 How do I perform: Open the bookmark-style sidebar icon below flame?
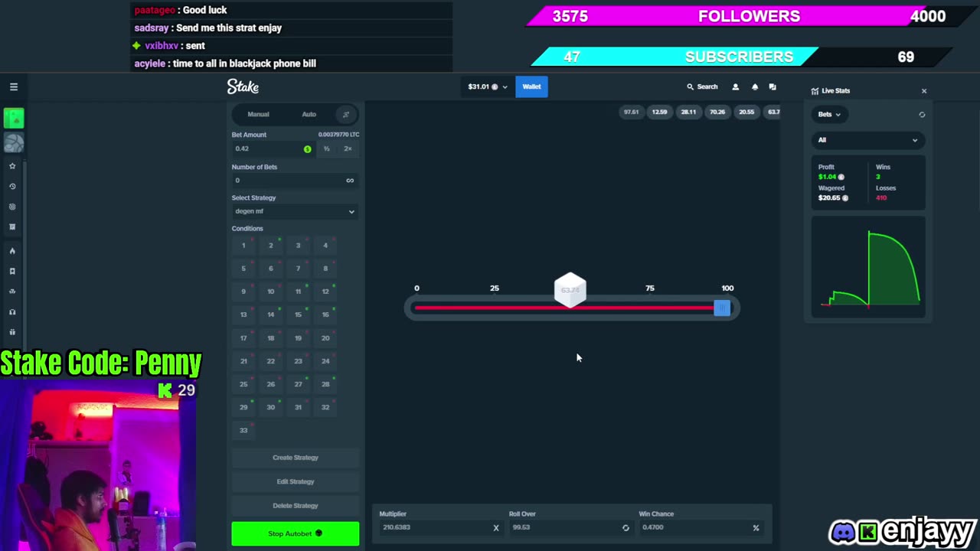click(x=12, y=271)
